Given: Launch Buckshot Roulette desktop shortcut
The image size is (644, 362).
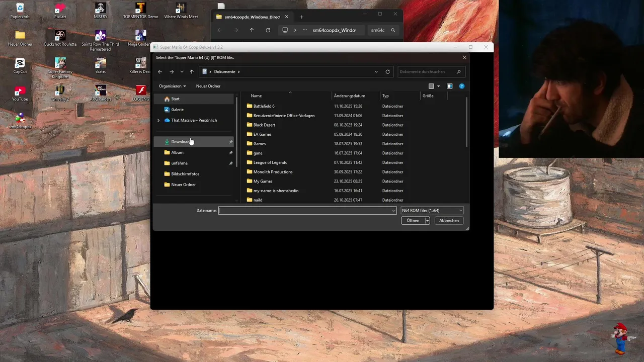Looking at the screenshot, I should (x=60, y=39).
